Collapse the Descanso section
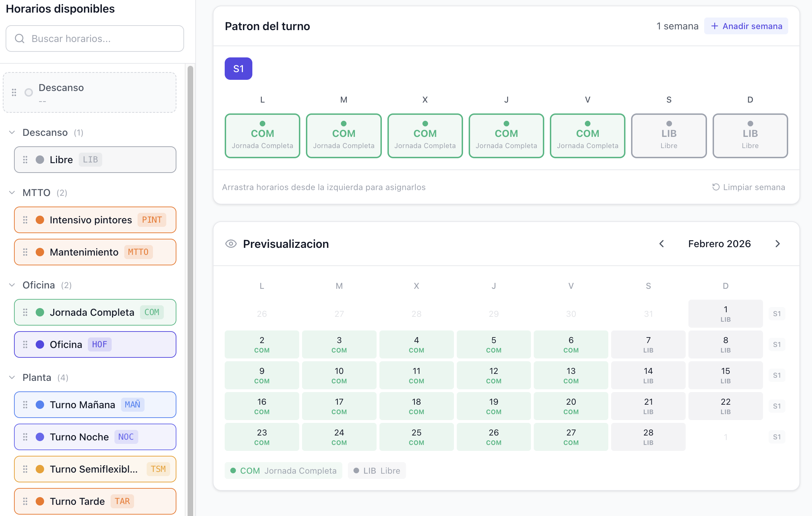812x516 pixels. pos(12,132)
